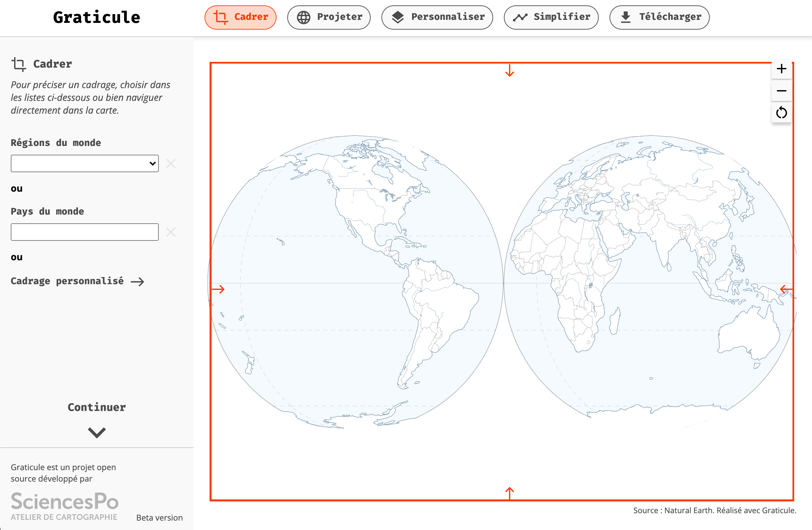Open the Régions du monde dropdown
This screenshot has height=530, width=812.
pos(85,163)
